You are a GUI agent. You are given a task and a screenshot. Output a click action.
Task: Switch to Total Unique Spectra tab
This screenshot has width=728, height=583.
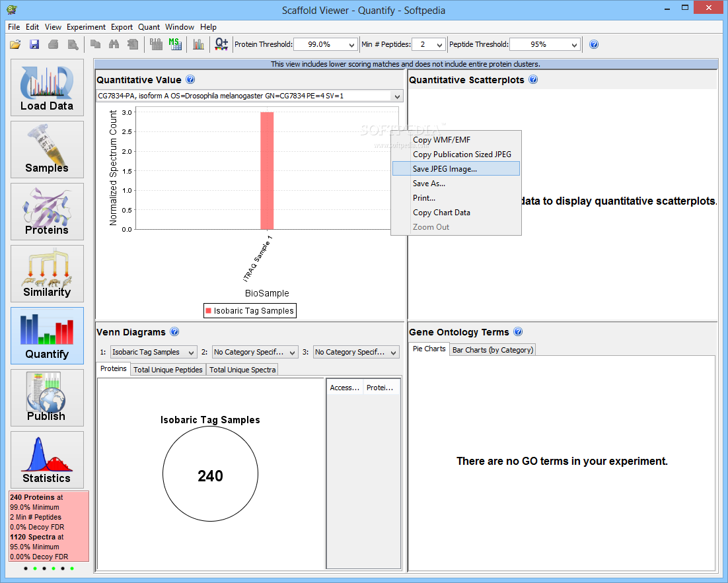(242, 370)
